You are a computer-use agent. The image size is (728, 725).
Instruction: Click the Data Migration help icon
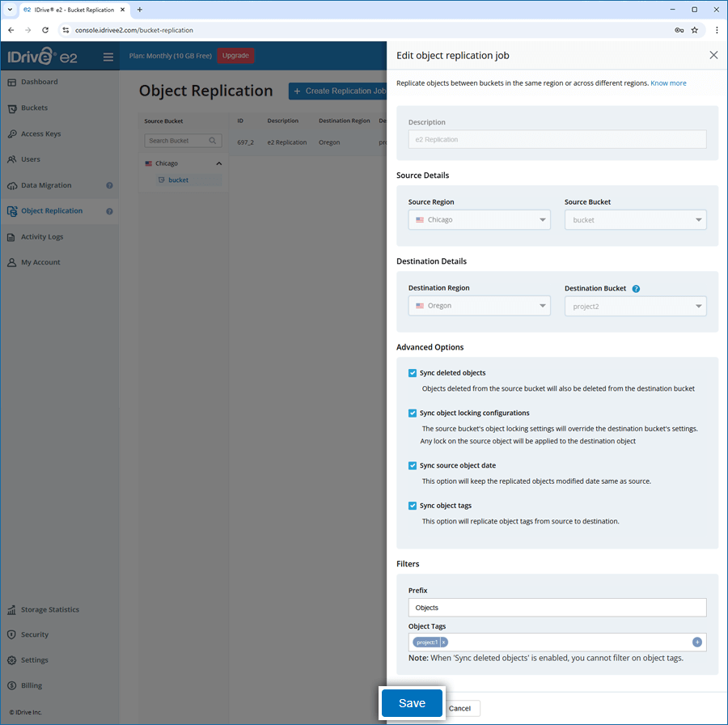(109, 185)
